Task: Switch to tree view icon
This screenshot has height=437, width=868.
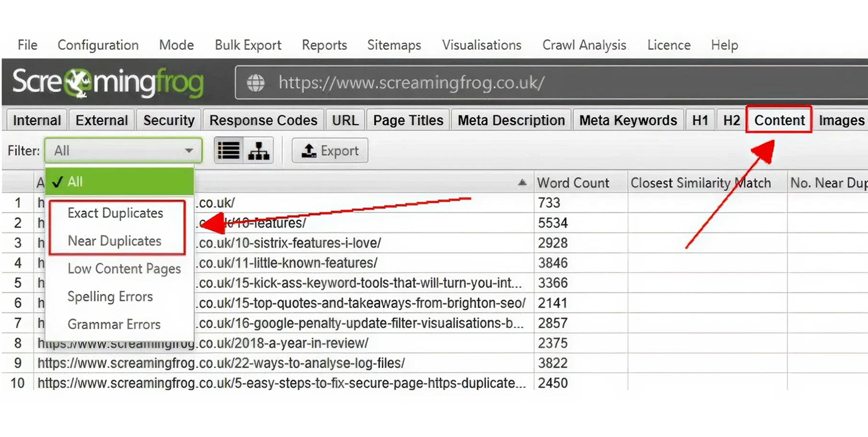Action: tap(259, 151)
